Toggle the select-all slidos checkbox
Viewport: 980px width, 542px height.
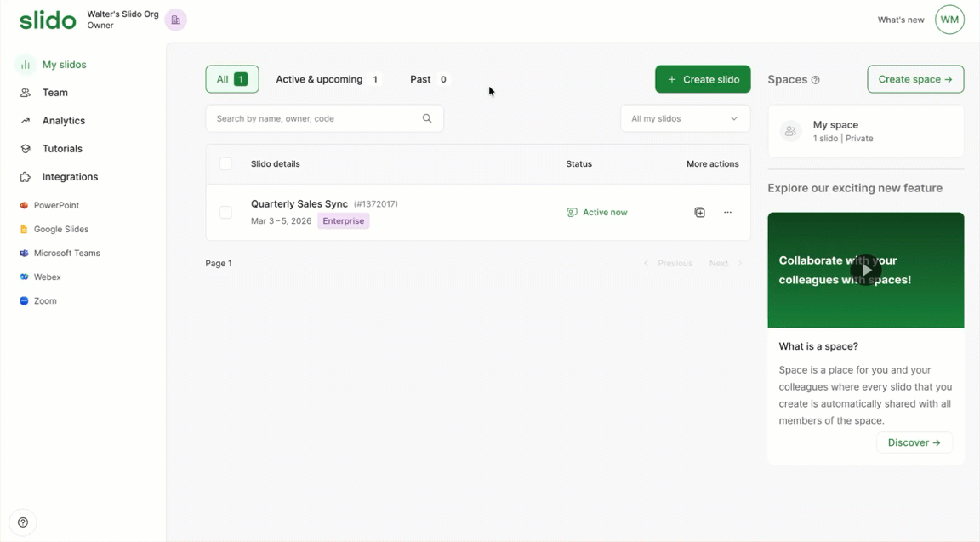[x=225, y=163]
